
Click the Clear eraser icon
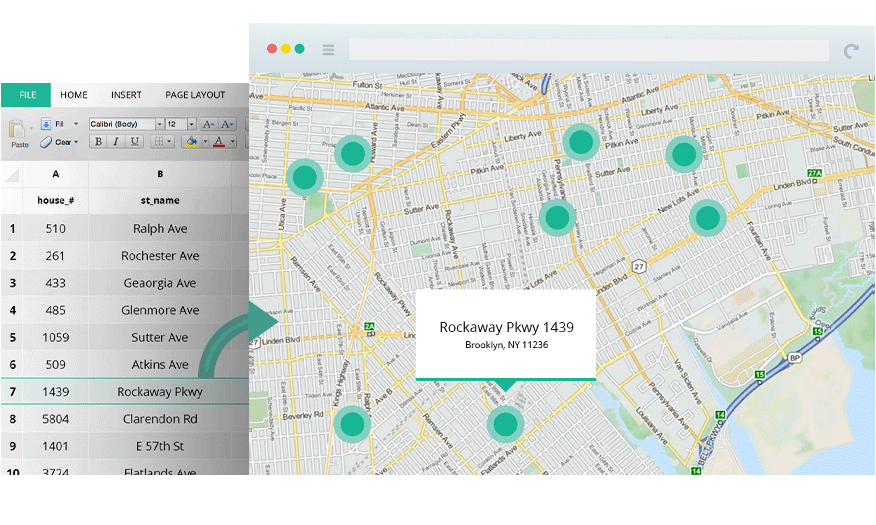point(46,142)
